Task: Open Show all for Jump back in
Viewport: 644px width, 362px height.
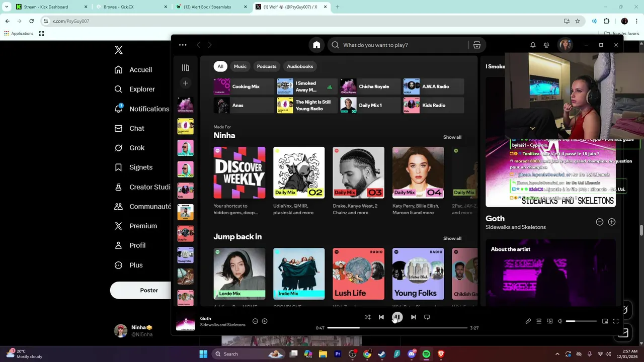Action: coord(452,238)
